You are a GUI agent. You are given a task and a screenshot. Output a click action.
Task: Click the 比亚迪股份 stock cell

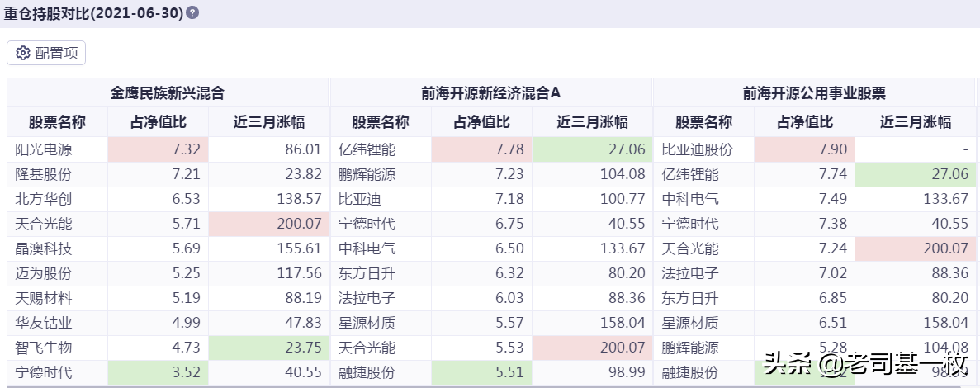(704, 150)
